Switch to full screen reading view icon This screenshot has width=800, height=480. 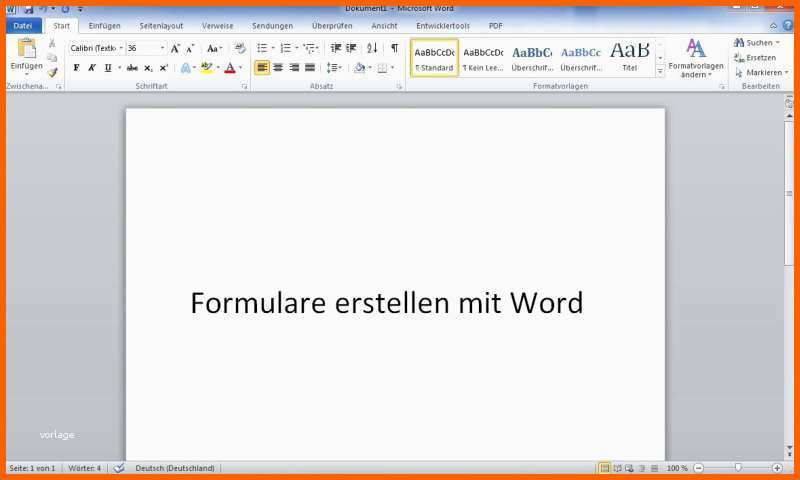click(617, 468)
